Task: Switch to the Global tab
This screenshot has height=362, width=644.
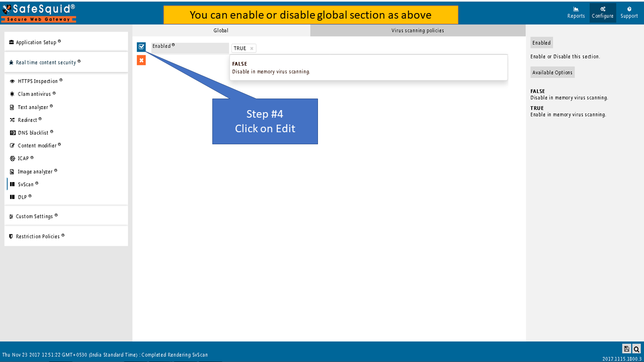Action: [x=221, y=31]
